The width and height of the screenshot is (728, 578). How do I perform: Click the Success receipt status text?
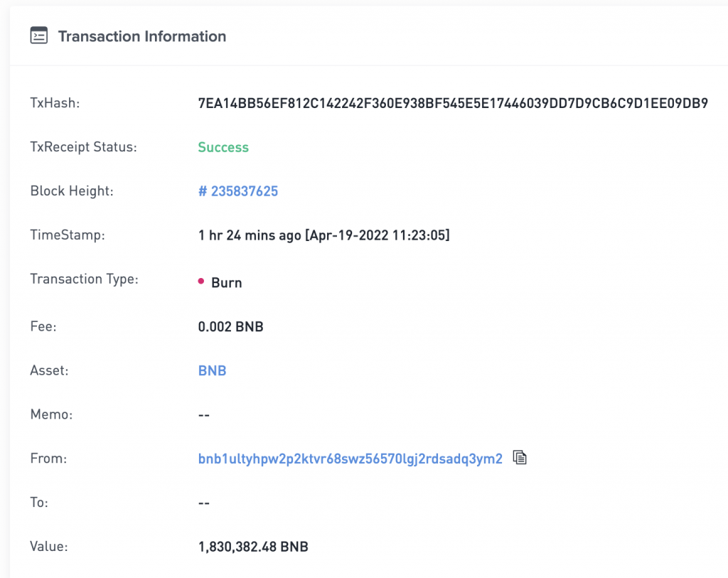pos(223,147)
